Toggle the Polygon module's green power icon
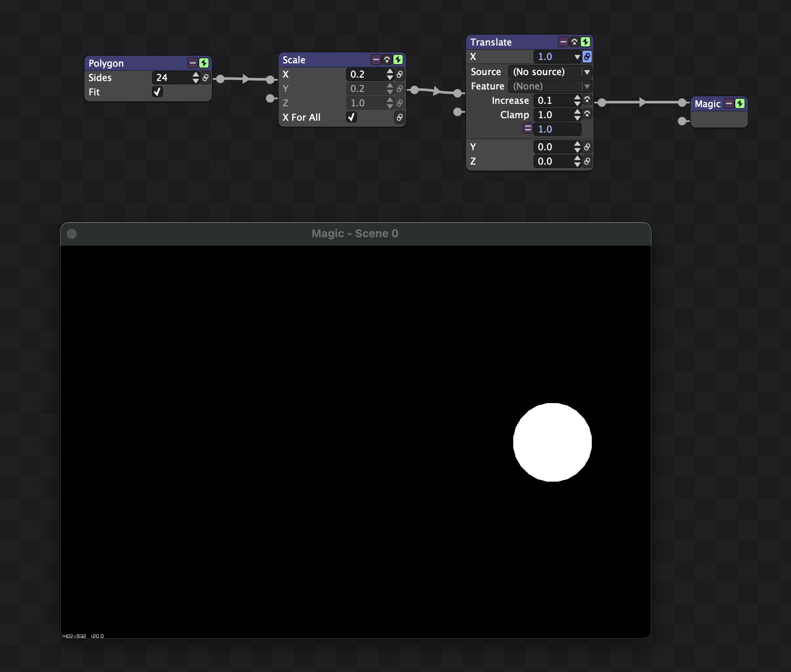 coord(204,63)
